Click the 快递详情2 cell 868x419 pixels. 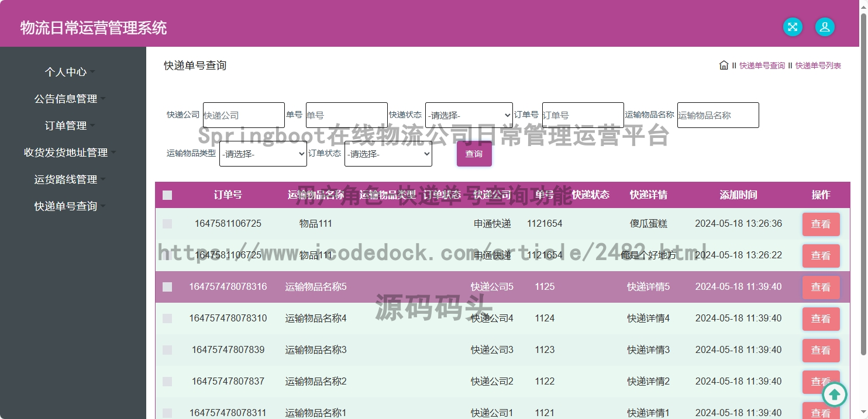pyautogui.click(x=648, y=382)
